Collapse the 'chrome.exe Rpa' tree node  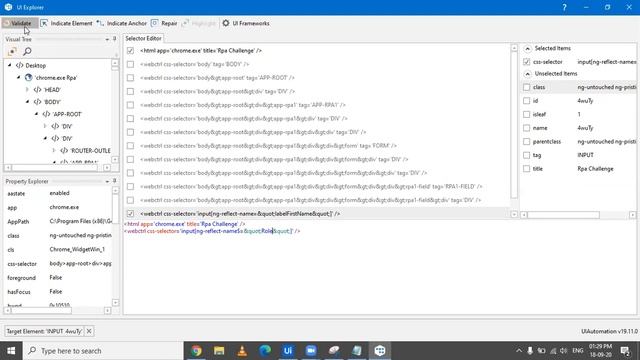click(18, 77)
